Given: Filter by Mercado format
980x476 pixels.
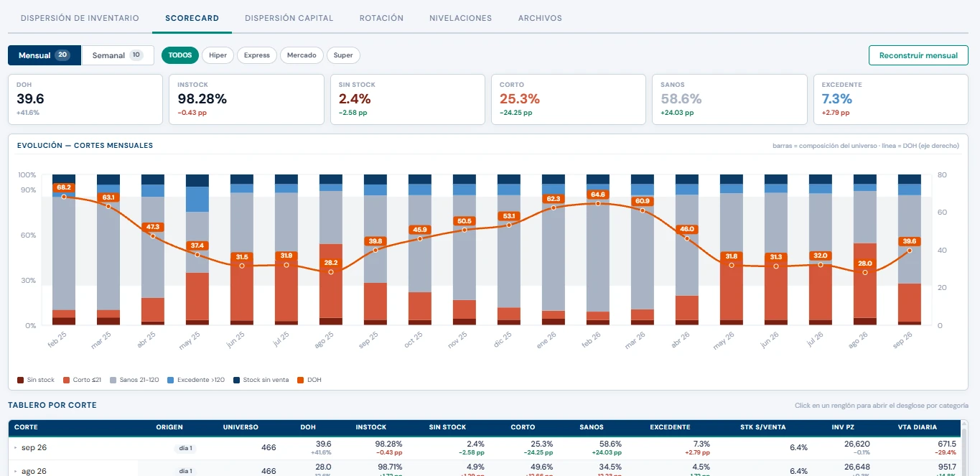Looking at the screenshot, I should click(302, 55).
